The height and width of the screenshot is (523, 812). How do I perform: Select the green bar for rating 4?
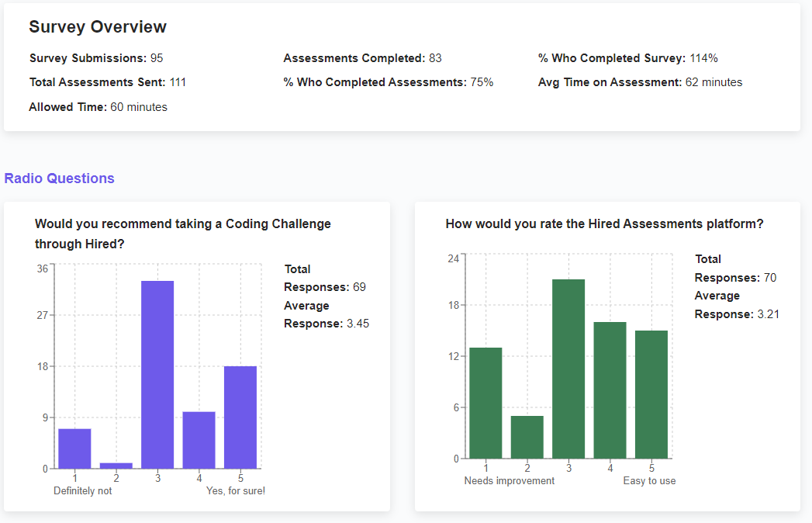[x=610, y=390]
